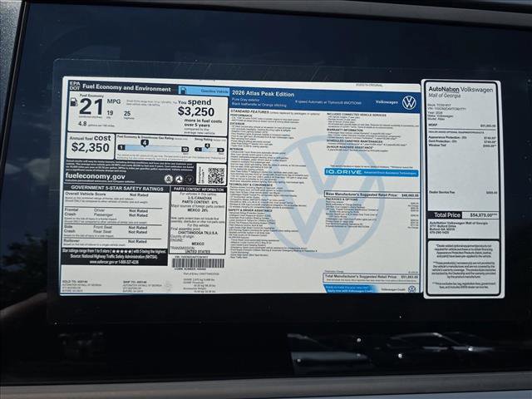Click the safercar.gov website line
532x399 pixels.
pyautogui.click(x=114, y=262)
